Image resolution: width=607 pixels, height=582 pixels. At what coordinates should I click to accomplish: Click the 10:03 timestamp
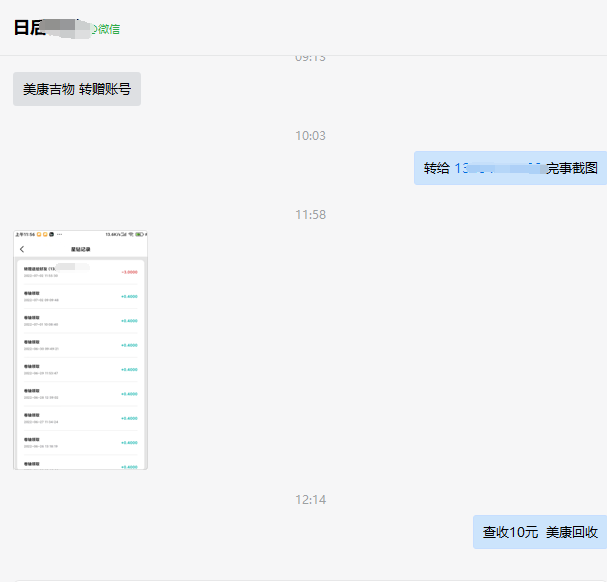coord(310,136)
